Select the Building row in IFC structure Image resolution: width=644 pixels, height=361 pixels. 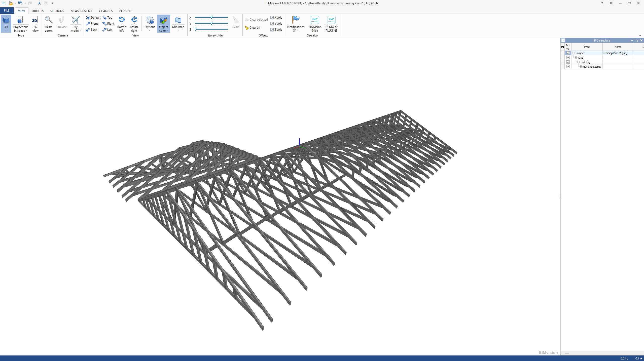pyautogui.click(x=585, y=62)
